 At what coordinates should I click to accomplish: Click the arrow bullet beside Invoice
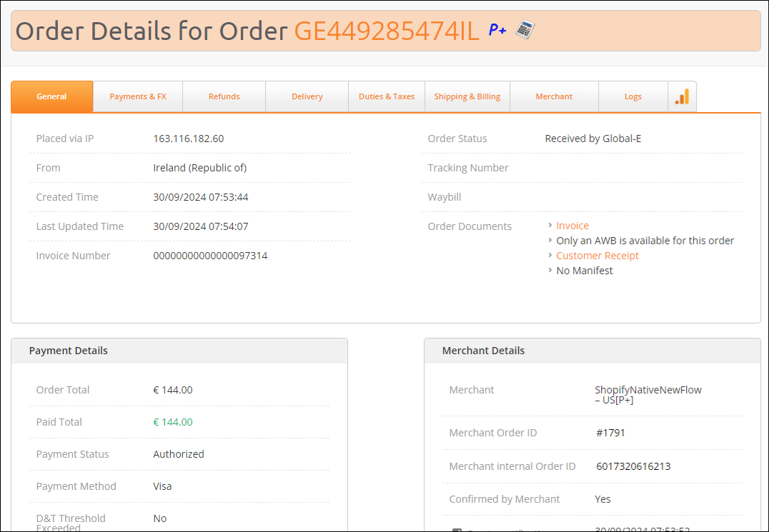tap(550, 226)
